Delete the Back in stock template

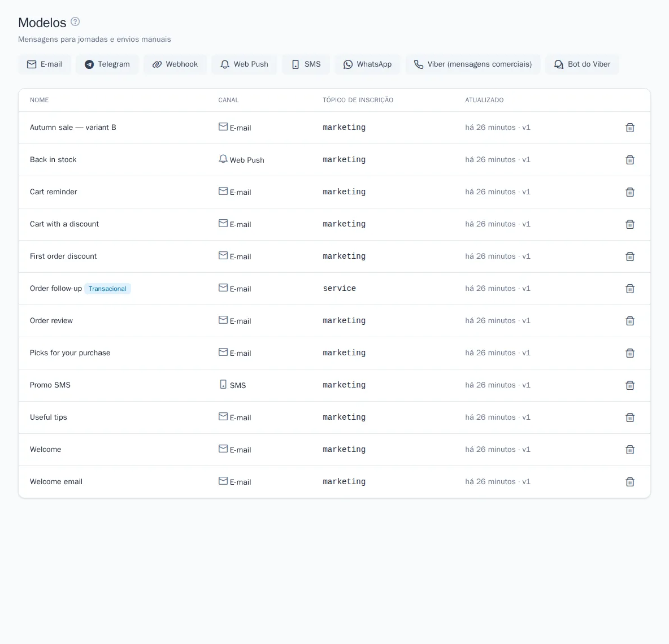[x=630, y=160]
